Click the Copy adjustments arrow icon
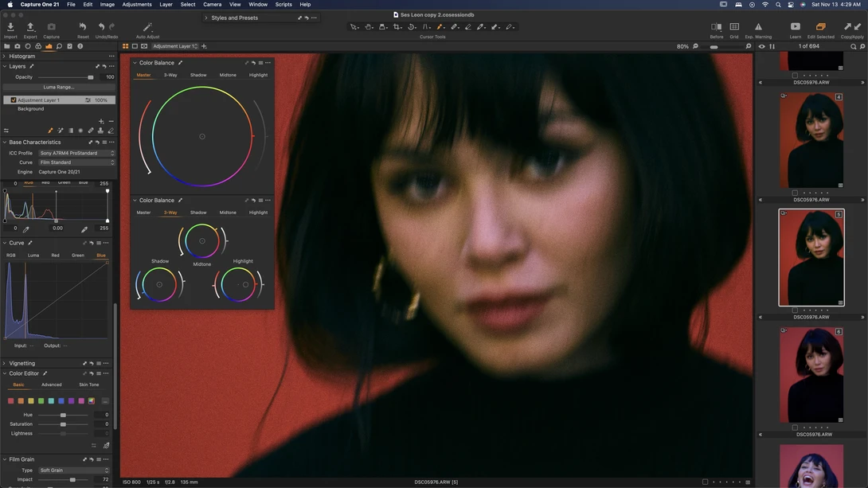Screen dimensions: 868x488 point(847,26)
